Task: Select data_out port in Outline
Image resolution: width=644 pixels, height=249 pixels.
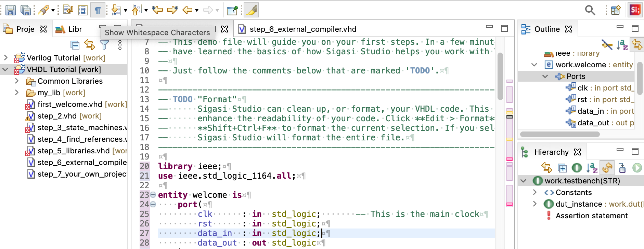Action: click(x=600, y=123)
